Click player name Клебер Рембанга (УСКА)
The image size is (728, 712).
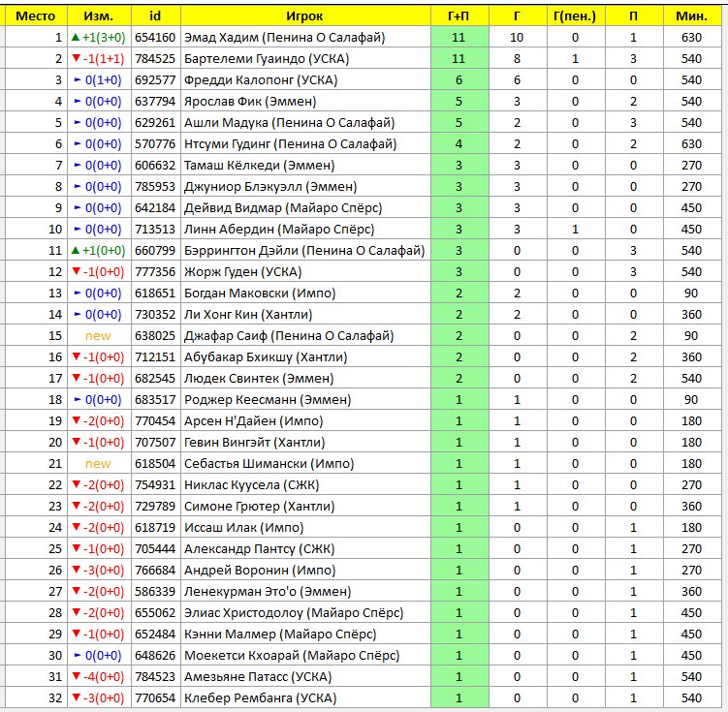pyautogui.click(x=260, y=699)
